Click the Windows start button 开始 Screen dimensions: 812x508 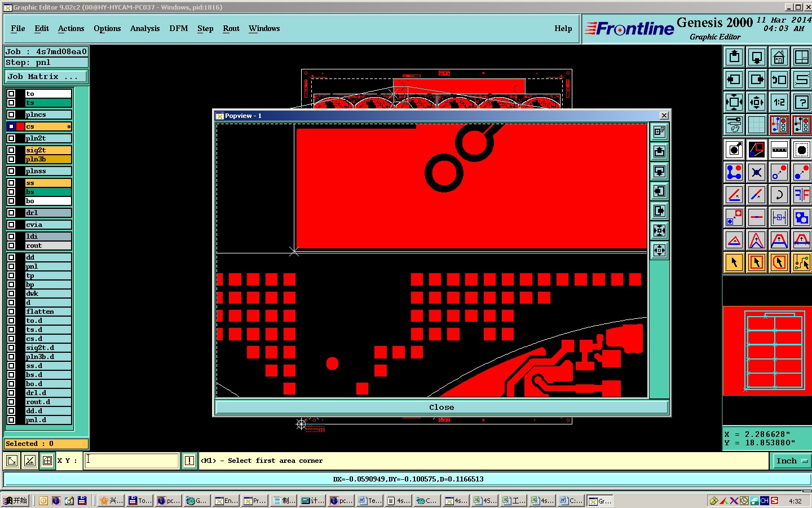(16, 501)
